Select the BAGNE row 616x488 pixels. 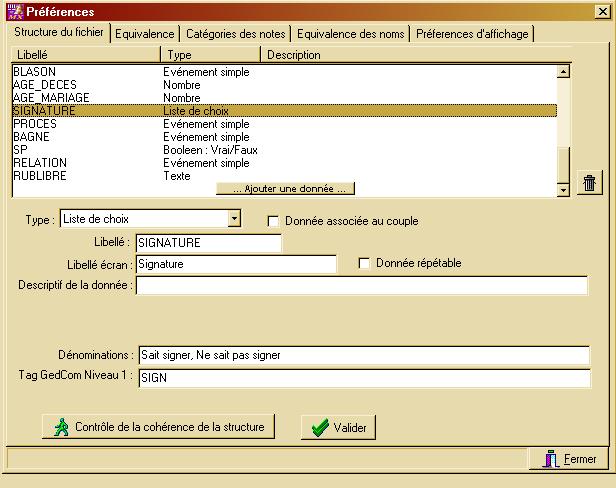click(284, 137)
